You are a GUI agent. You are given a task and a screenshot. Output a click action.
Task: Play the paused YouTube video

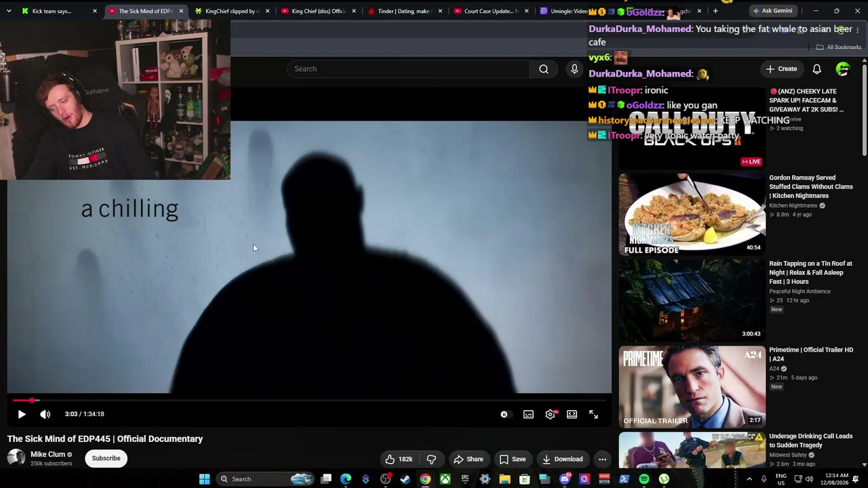tap(22, 414)
